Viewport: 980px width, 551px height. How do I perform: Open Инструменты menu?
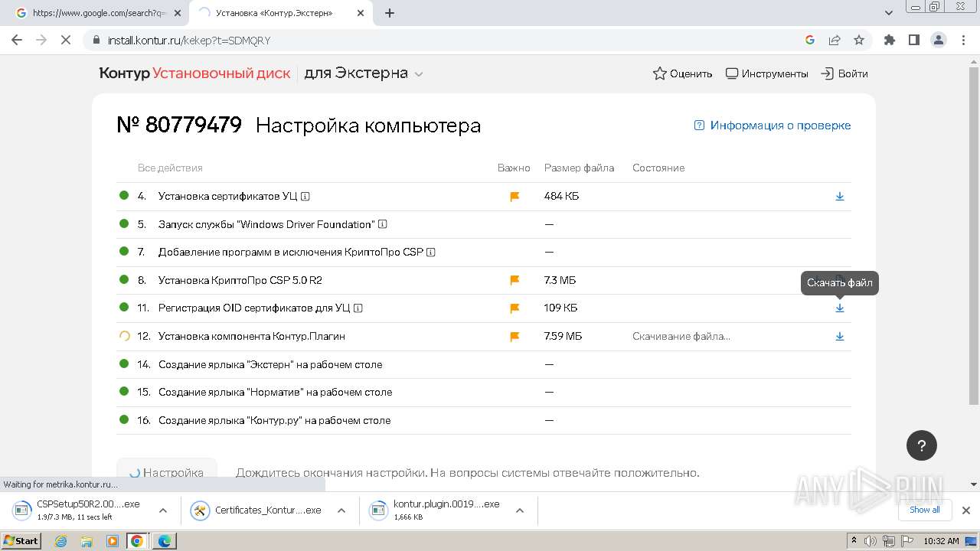click(x=766, y=73)
